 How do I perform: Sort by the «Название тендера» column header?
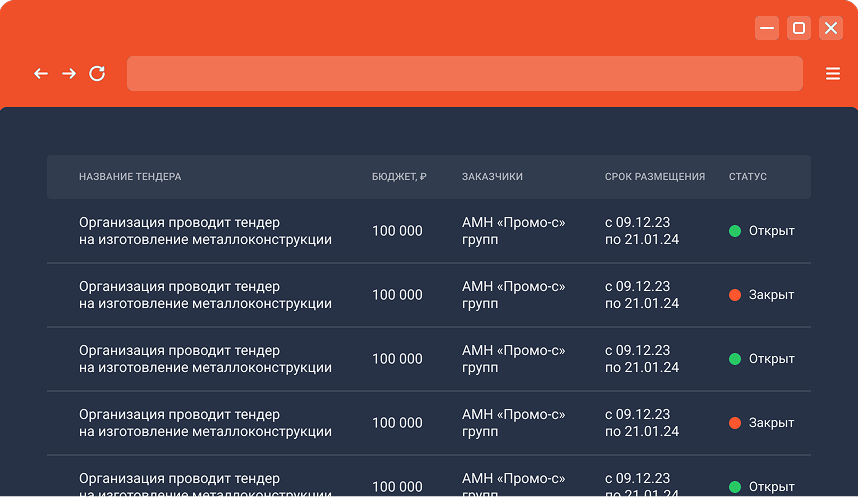tap(130, 177)
